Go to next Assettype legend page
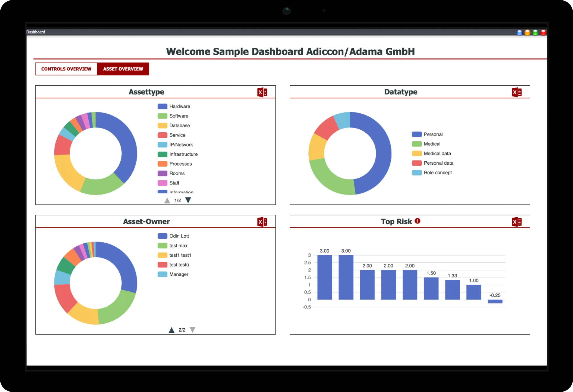The height and width of the screenshot is (392, 573). [188, 200]
